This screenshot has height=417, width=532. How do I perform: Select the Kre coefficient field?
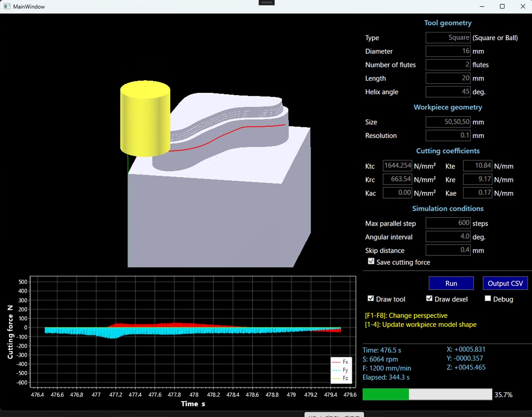point(478,180)
